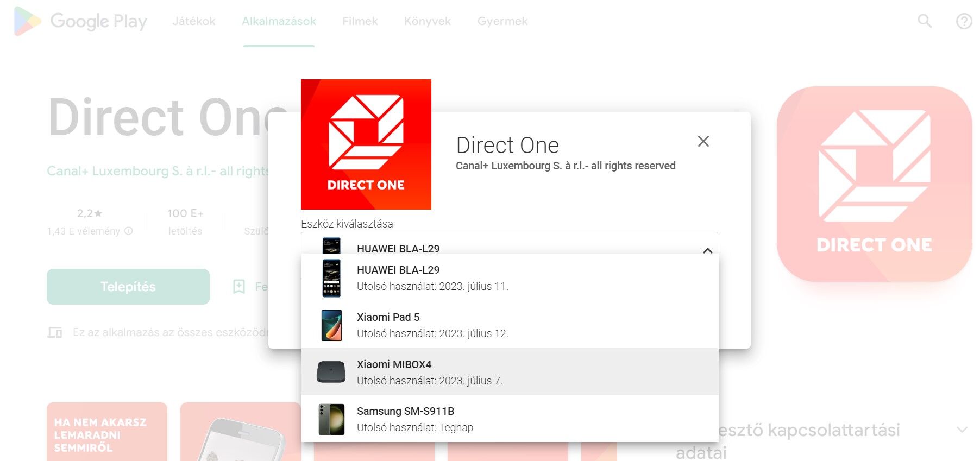Image resolution: width=980 pixels, height=461 pixels.
Task: Open Canal+ Luxembourg developer link on page
Action: point(158,171)
